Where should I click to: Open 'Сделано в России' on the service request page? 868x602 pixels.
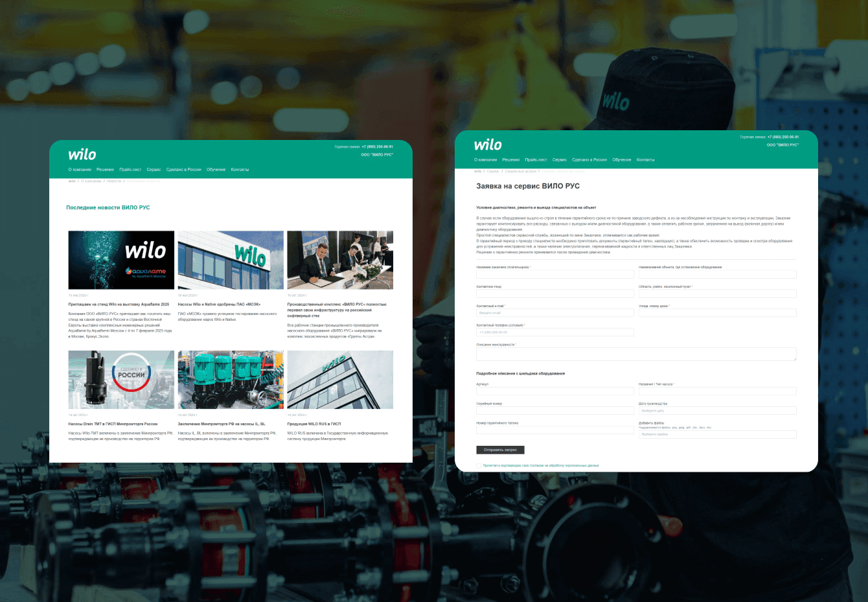click(x=589, y=159)
